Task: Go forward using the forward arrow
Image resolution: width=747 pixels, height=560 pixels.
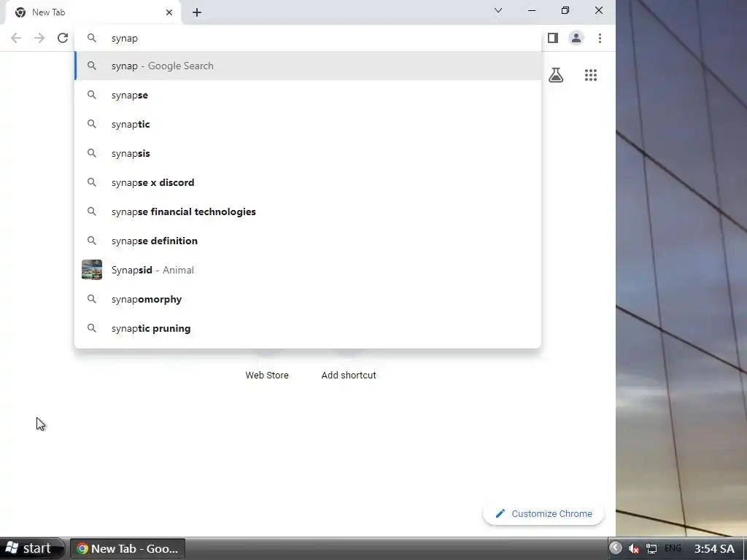Action: (x=39, y=38)
